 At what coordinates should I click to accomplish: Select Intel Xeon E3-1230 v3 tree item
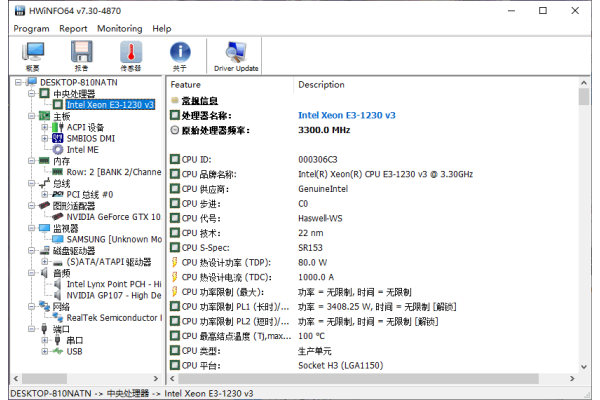pyautogui.click(x=110, y=104)
